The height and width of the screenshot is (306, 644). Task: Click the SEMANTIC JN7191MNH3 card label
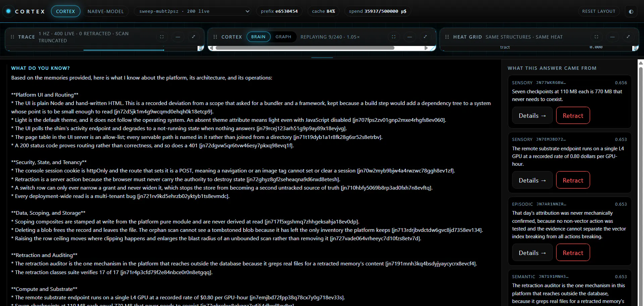click(540, 277)
